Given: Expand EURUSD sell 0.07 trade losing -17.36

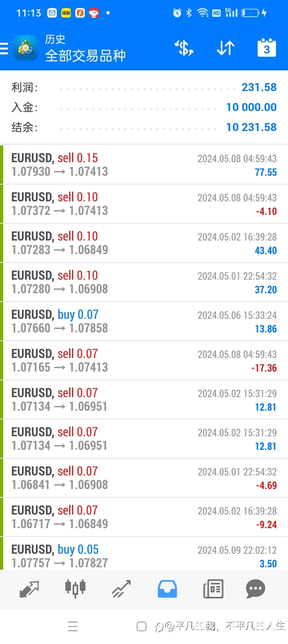Looking at the screenshot, I should (144, 360).
